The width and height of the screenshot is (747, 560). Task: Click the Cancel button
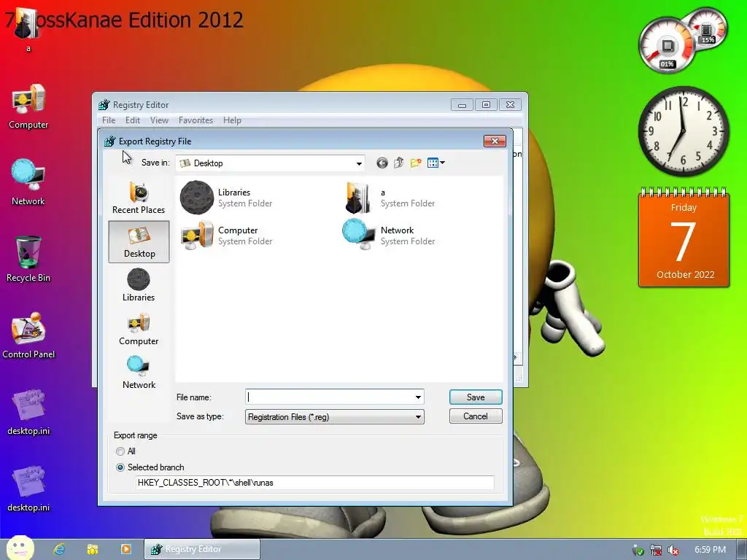pyautogui.click(x=476, y=416)
